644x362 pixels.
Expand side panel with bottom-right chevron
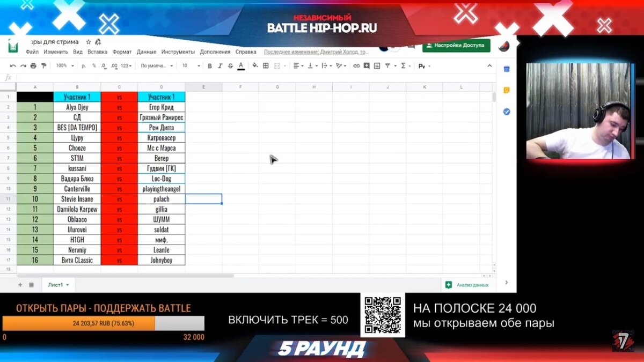click(506, 283)
